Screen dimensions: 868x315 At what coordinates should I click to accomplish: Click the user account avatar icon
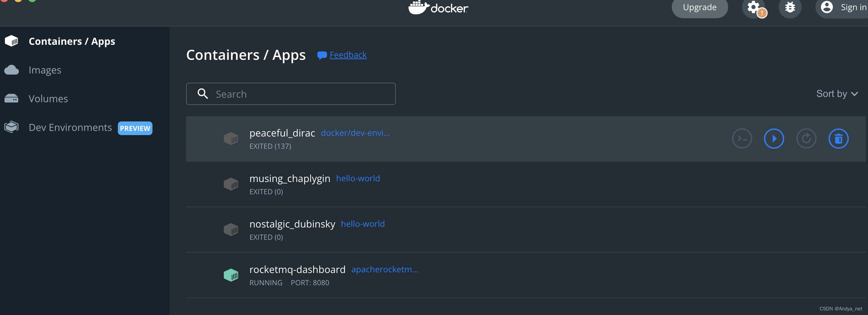[827, 7]
